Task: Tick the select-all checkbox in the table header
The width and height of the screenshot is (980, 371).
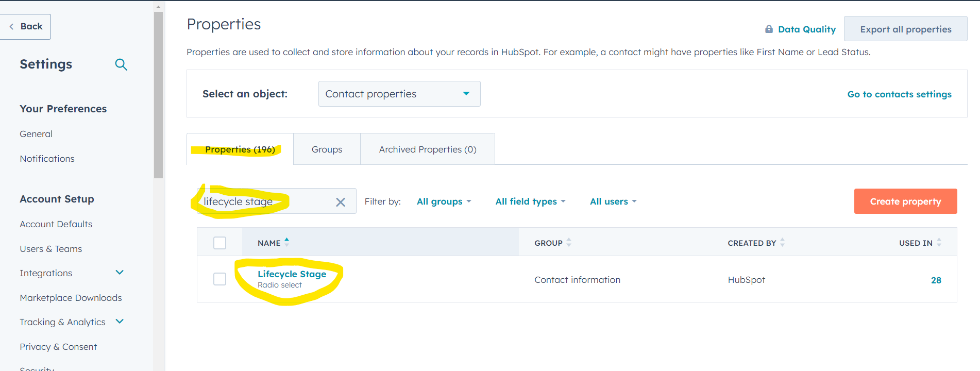Action: 220,243
